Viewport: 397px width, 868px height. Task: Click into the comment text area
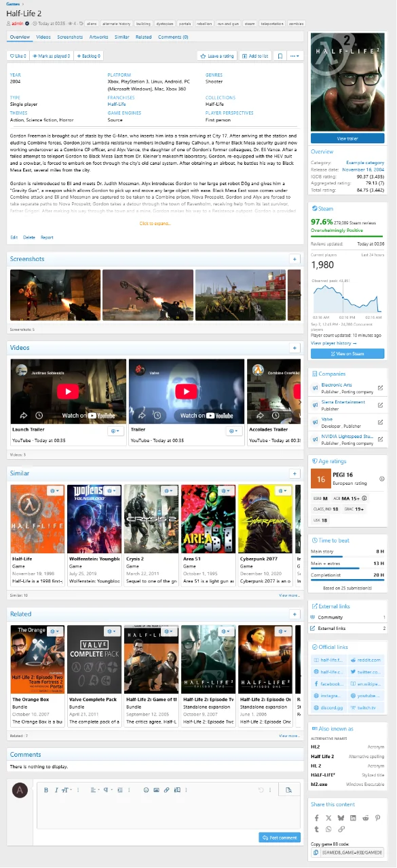coord(168,812)
